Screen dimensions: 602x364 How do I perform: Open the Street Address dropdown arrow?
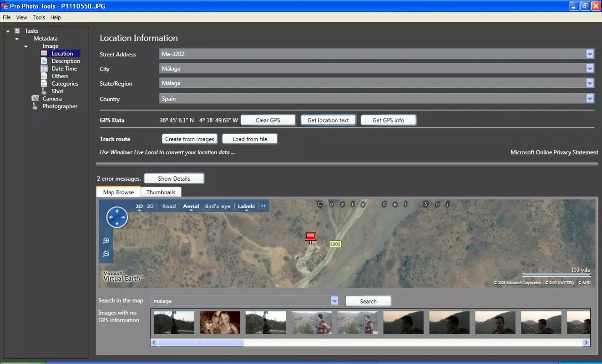(x=590, y=54)
